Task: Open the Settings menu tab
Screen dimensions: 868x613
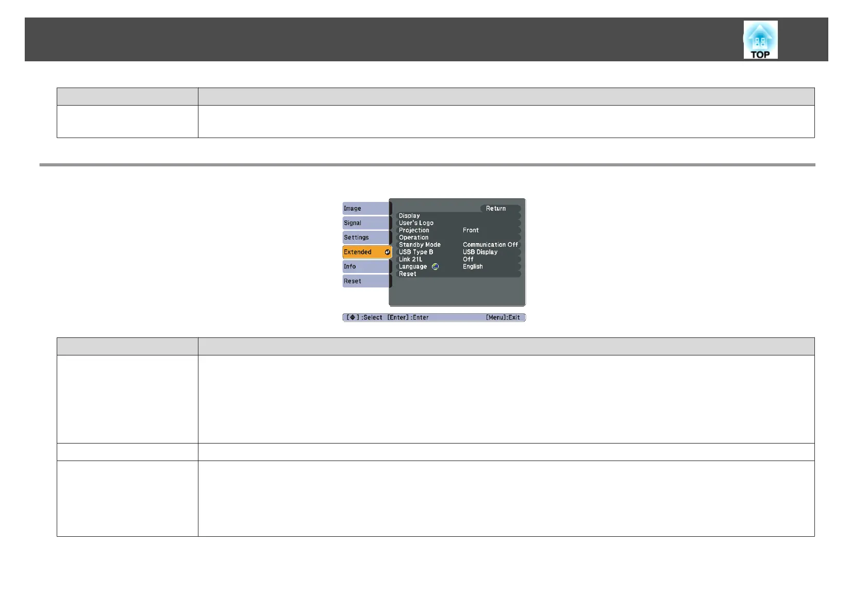Action: pos(366,237)
